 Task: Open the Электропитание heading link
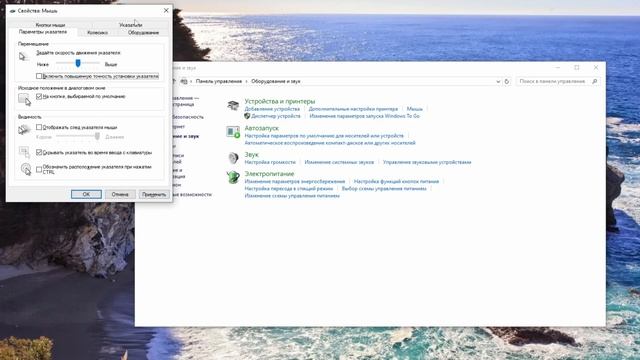pyautogui.click(x=269, y=174)
